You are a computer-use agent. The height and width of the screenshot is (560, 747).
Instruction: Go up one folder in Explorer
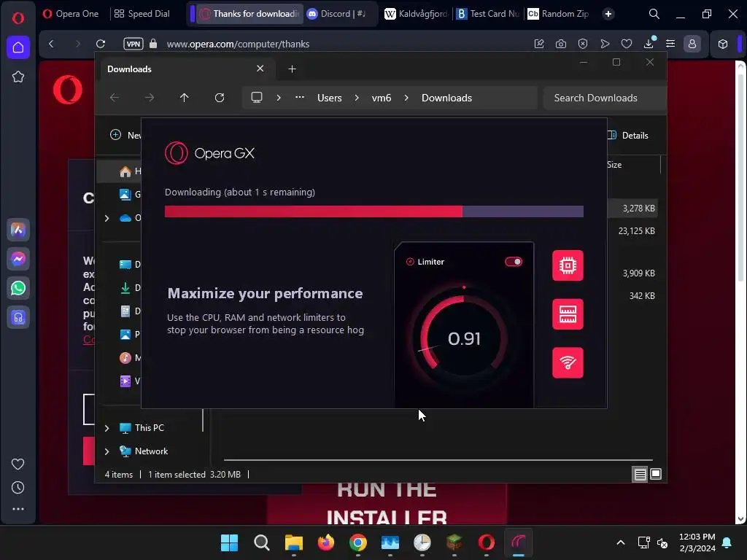pos(185,98)
